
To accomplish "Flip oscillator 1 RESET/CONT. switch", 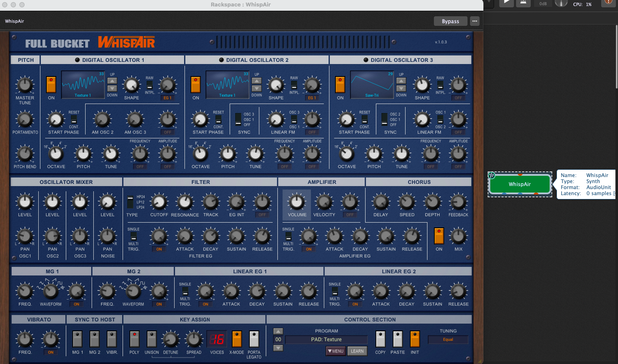I will [74, 119].
